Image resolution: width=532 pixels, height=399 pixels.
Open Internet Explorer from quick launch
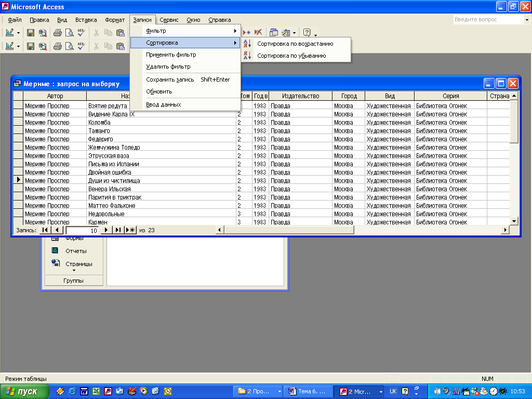point(72,391)
